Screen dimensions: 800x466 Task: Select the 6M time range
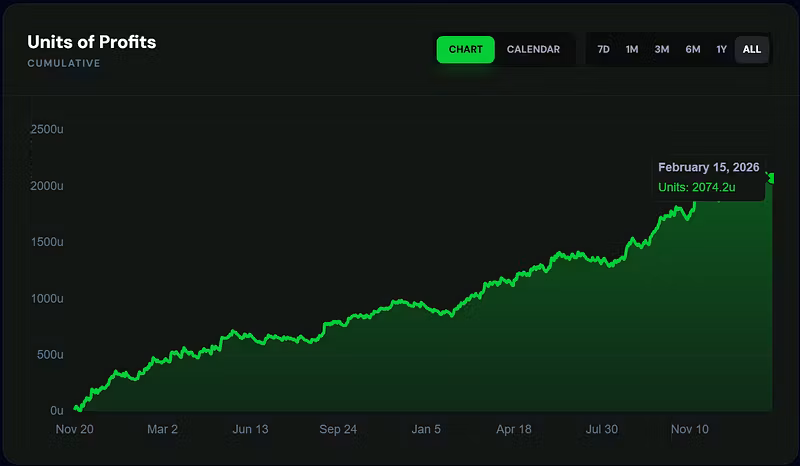692,50
